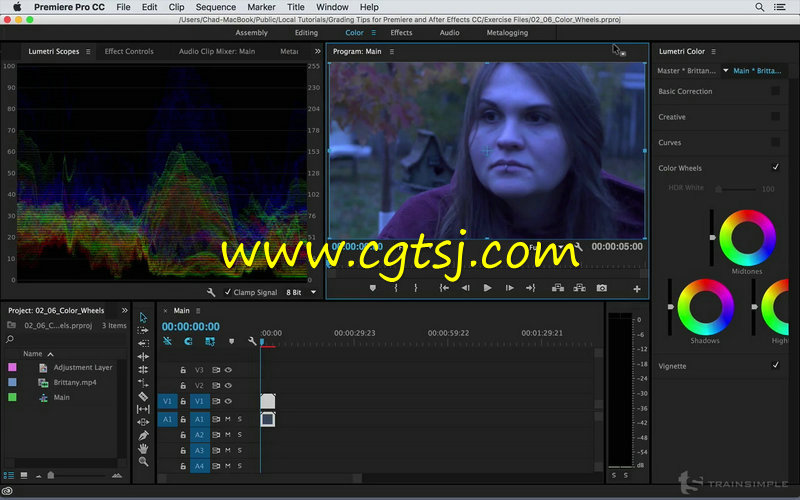Open the Marker menu
The image size is (800, 500).
click(x=261, y=7)
